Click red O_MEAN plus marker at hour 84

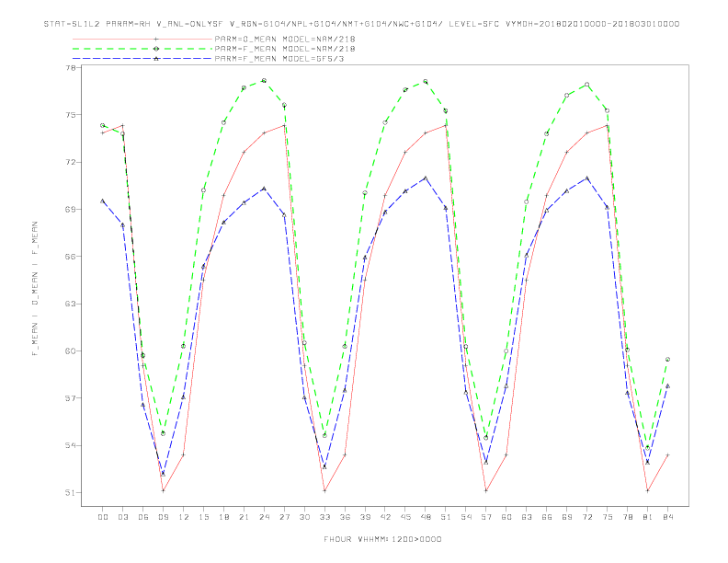coord(667,454)
